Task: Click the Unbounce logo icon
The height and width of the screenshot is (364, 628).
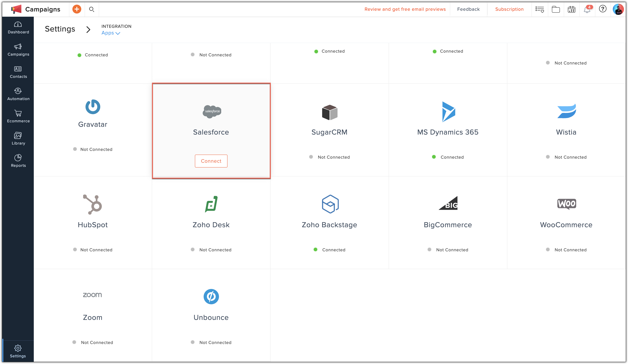Action: [211, 297]
